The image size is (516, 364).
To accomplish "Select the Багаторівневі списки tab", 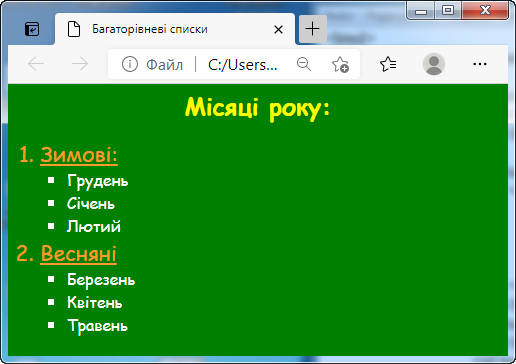I will pos(175,29).
